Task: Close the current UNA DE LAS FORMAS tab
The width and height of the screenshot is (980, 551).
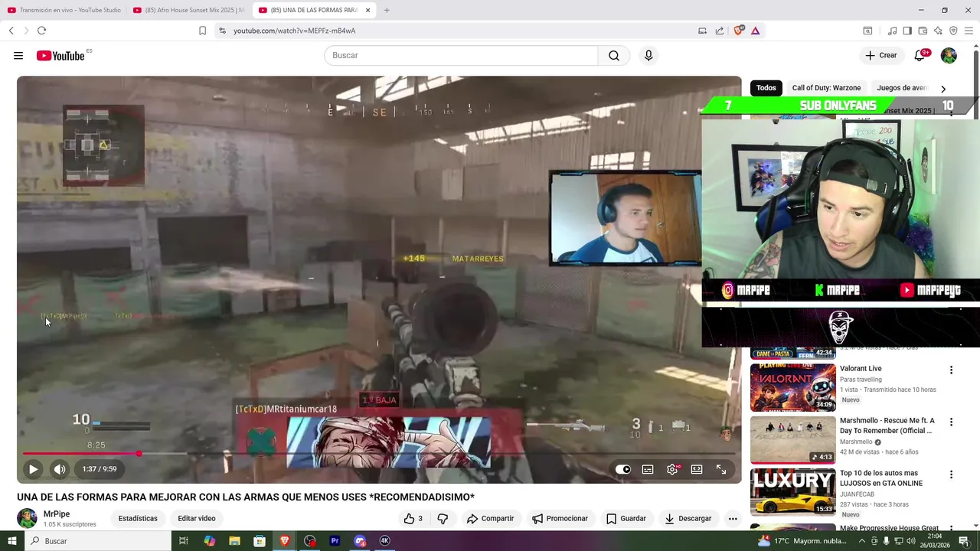Action: 368,10
